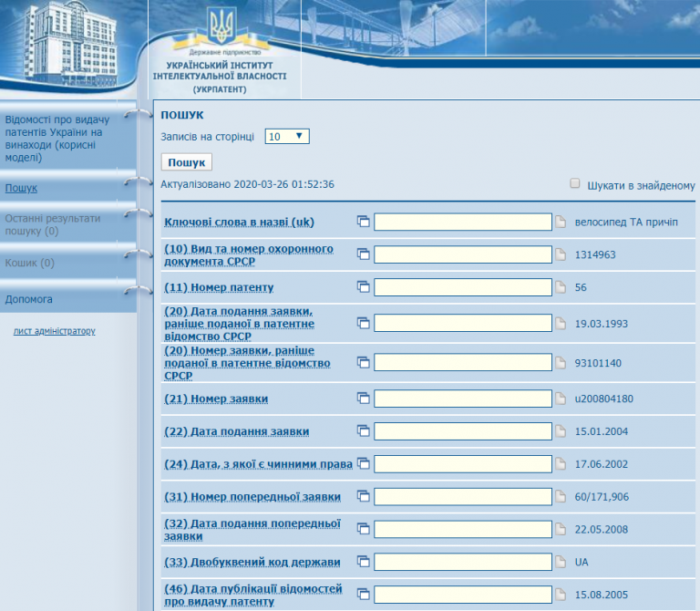
Task: Focus the '(11) Номер патенту' input field
Action: tap(463, 287)
